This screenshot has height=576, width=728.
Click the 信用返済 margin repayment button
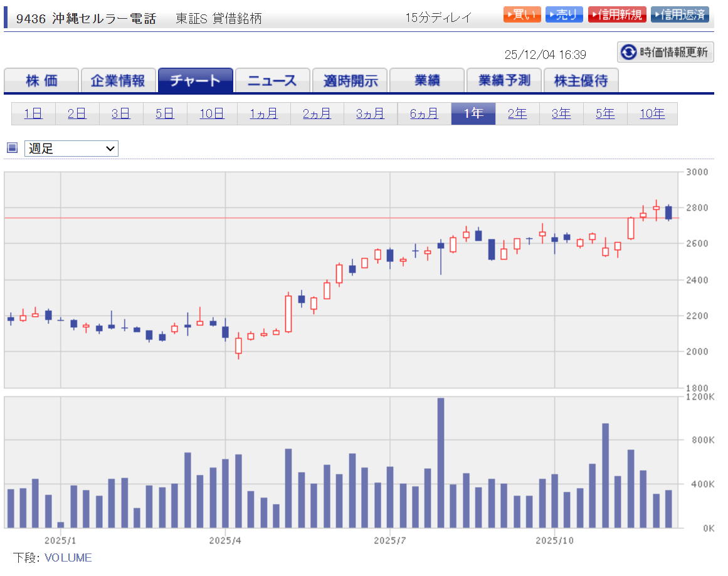[680, 15]
